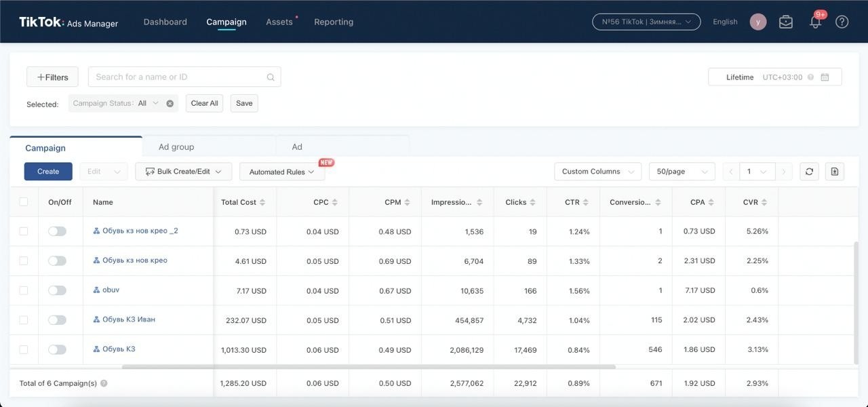Open the page number dropdown
This screenshot has width=868, height=407.
757,172
